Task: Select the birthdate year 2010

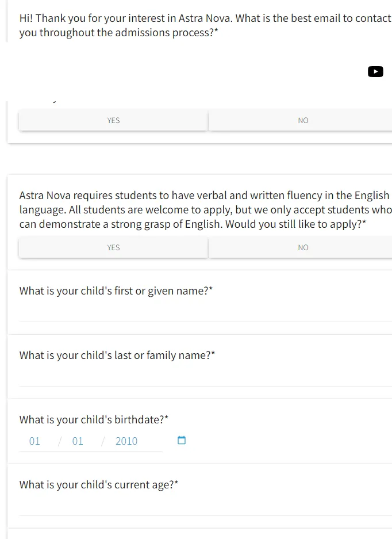Action: pyautogui.click(x=126, y=441)
